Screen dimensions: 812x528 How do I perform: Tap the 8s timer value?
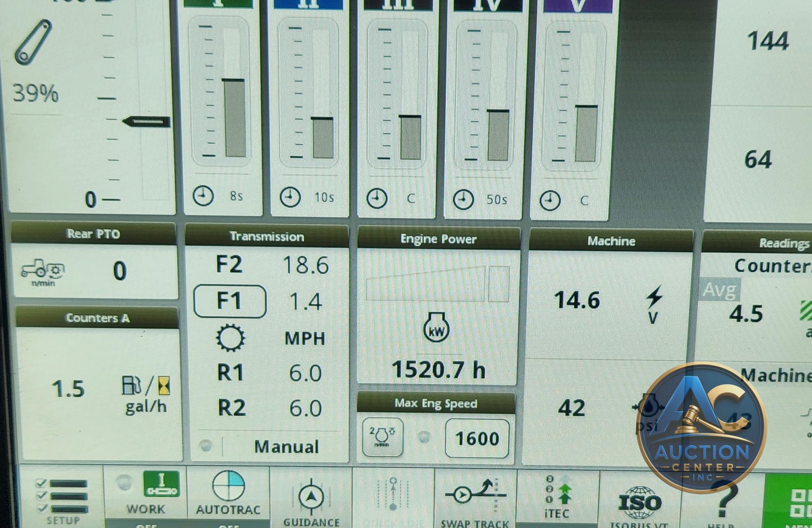pyautogui.click(x=236, y=196)
